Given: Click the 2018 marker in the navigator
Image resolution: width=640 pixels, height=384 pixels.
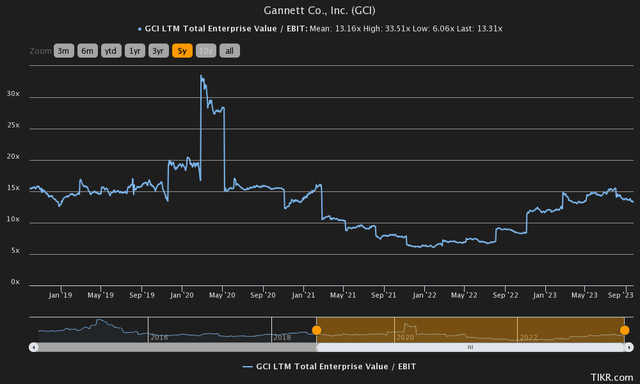Looking at the screenshot, I should tap(282, 337).
